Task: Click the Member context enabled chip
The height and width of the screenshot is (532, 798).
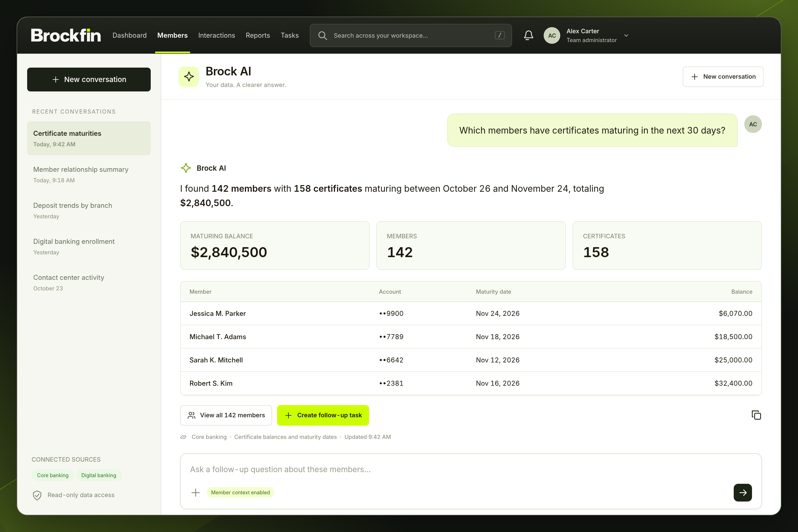Action: point(240,492)
